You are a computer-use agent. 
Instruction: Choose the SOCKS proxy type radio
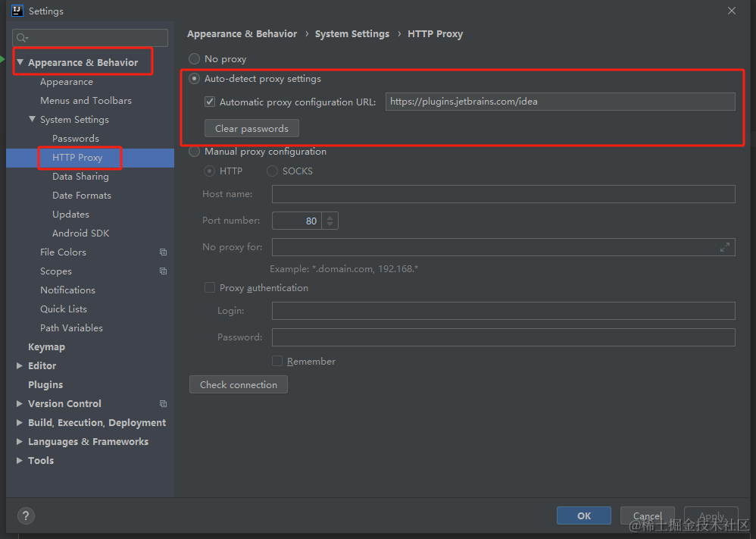[273, 171]
